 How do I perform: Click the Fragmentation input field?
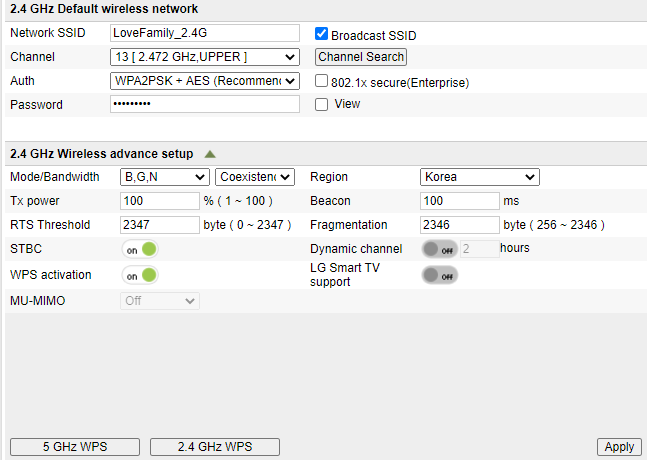[x=460, y=225]
